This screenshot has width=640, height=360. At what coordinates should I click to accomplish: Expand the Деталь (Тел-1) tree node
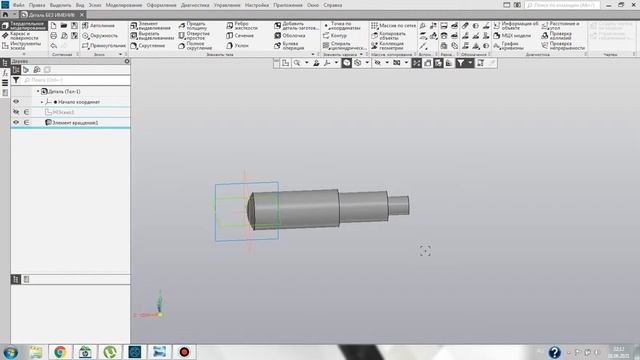tap(38, 91)
